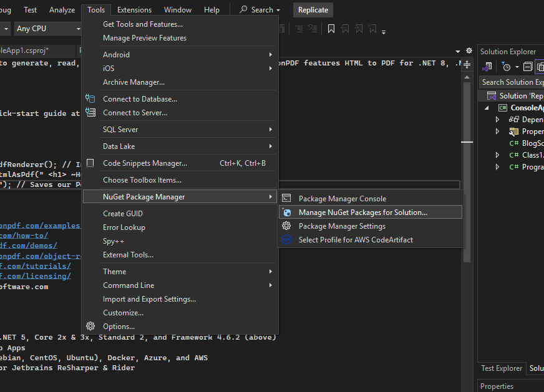Screen dimensions: 544x392
Task: Open the Search dropdown arrow
Action: [278, 11]
